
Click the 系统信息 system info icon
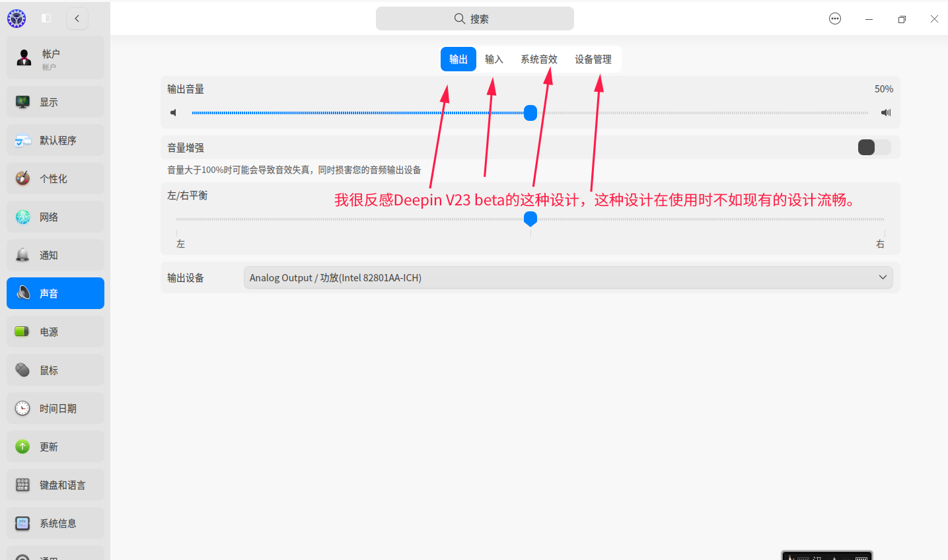[x=22, y=523]
